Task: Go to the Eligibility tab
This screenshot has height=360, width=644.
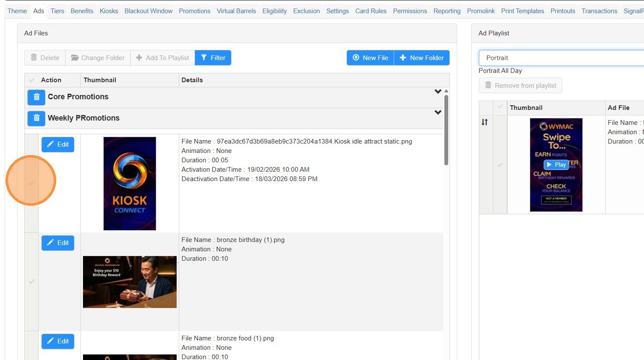Action: [275, 11]
